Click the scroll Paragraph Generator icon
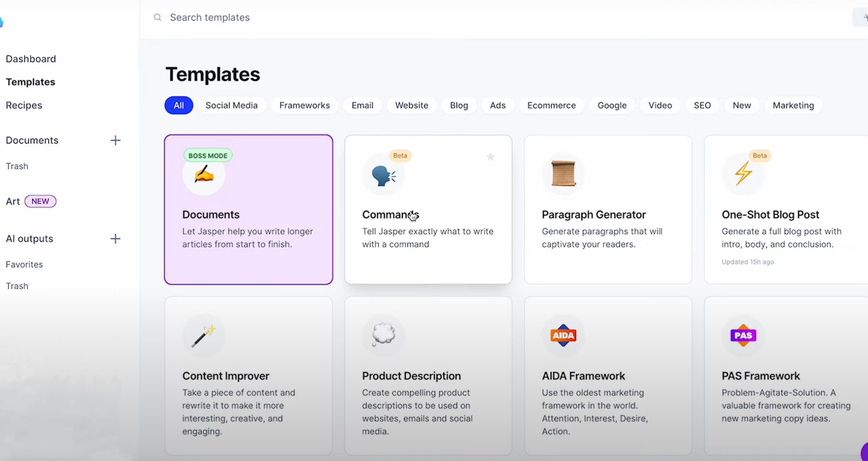Image resolution: width=868 pixels, height=461 pixels. point(563,174)
